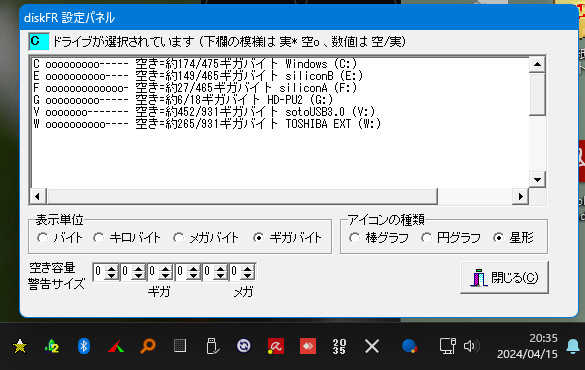Choose 円グラフ icon type

pos(450,238)
